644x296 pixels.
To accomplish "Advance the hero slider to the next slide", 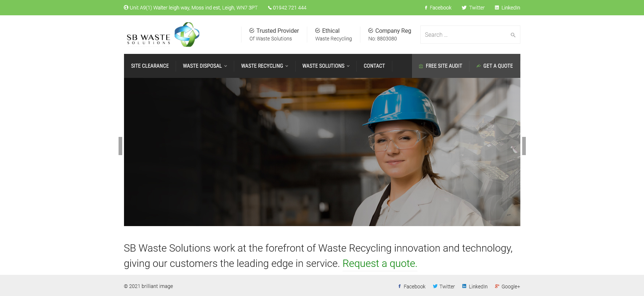I will pos(524,146).
